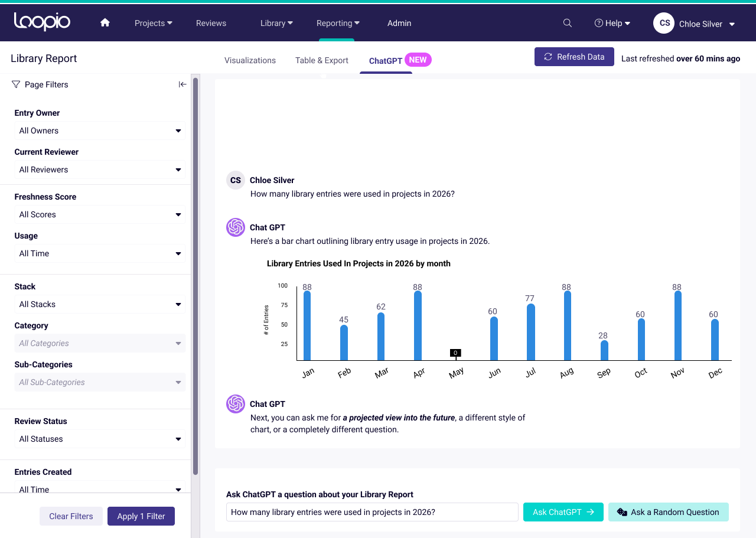Click the filter panel vertical scrollbar
Viewport: 756px width, 538px height.
pyautogui.click(x=195, y=276)
